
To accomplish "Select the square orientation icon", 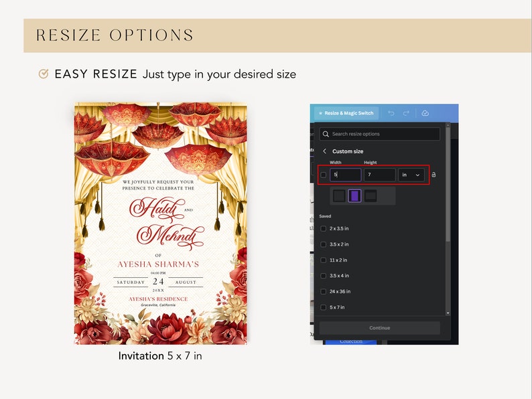I will 339,196.
